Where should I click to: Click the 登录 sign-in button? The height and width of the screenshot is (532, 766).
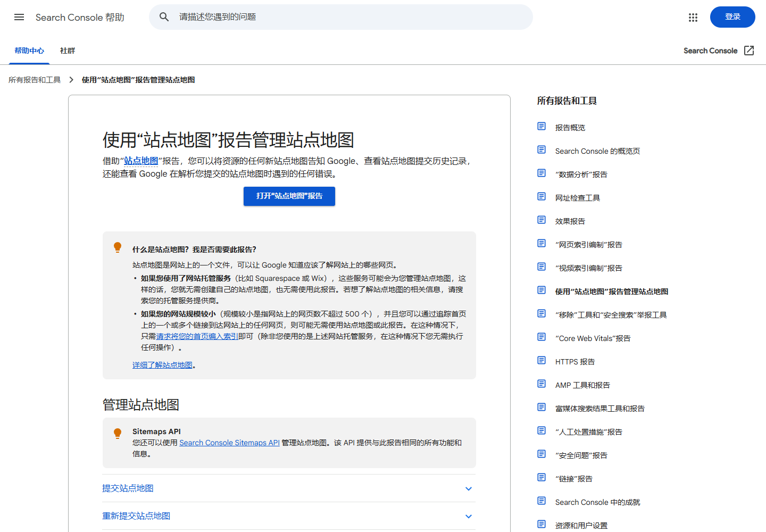732,17
